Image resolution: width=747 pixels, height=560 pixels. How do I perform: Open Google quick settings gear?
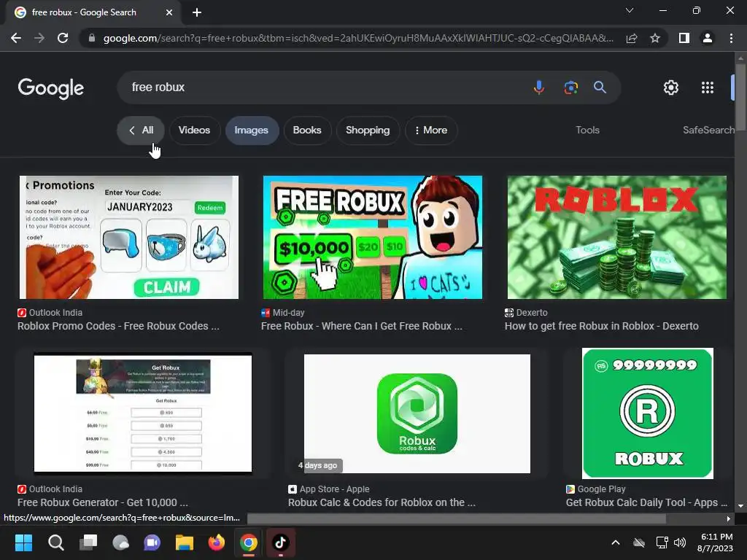pyautogui.click(x=671, y=87)
